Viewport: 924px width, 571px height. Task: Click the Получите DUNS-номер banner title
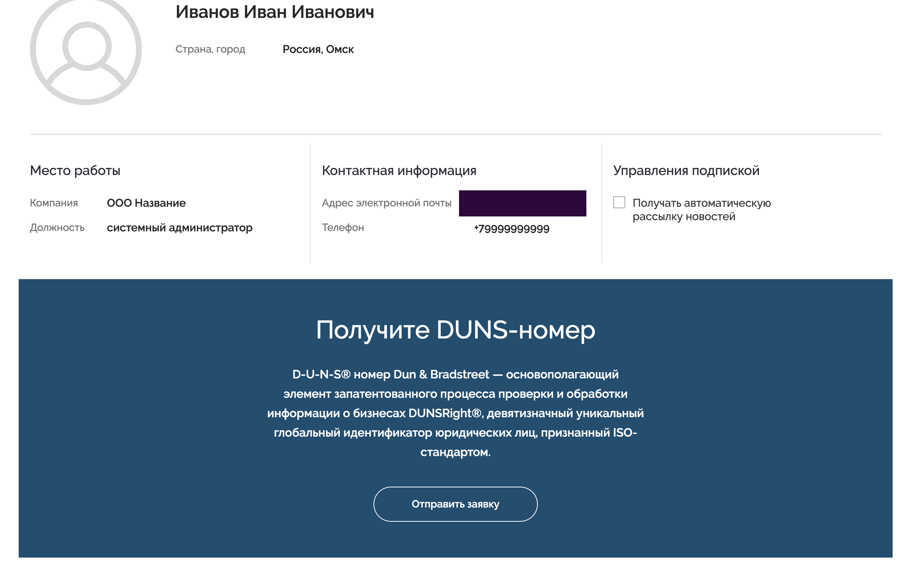(455, 330)
